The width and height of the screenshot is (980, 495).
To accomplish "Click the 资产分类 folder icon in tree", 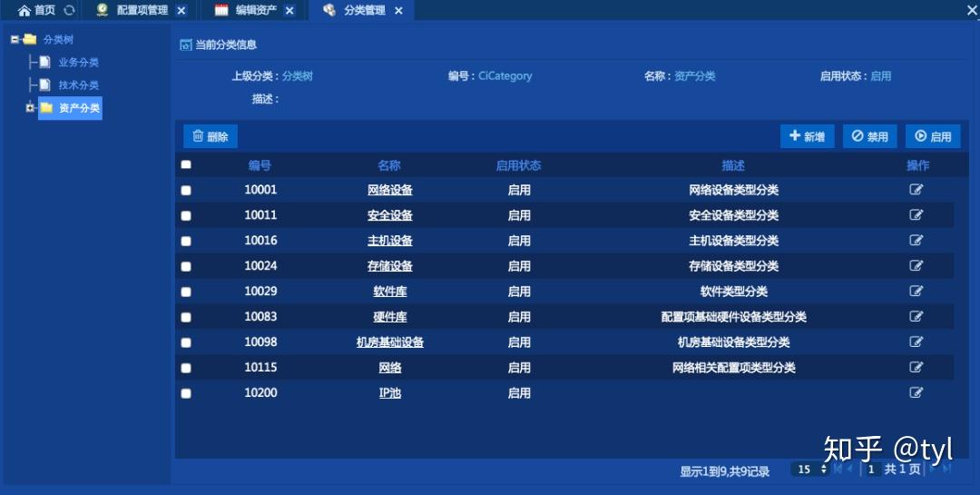I will 46,108.
